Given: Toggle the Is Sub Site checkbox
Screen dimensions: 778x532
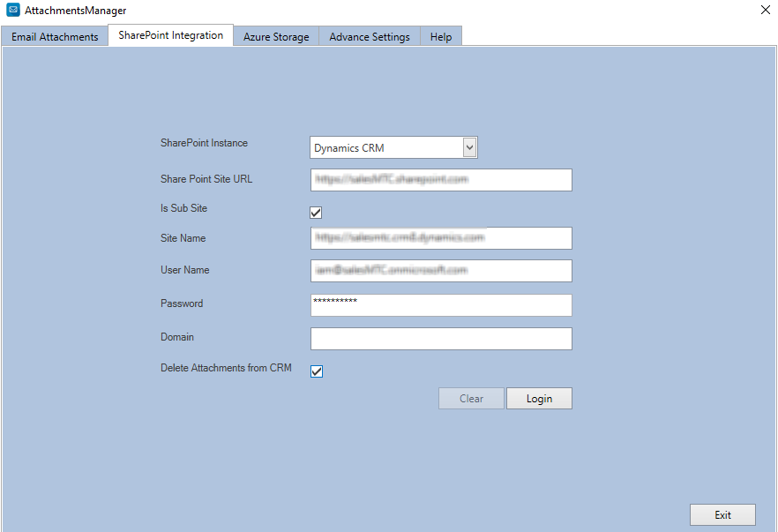Looking at the screenshot, I should pyautogui.click(x=317, y=213).
